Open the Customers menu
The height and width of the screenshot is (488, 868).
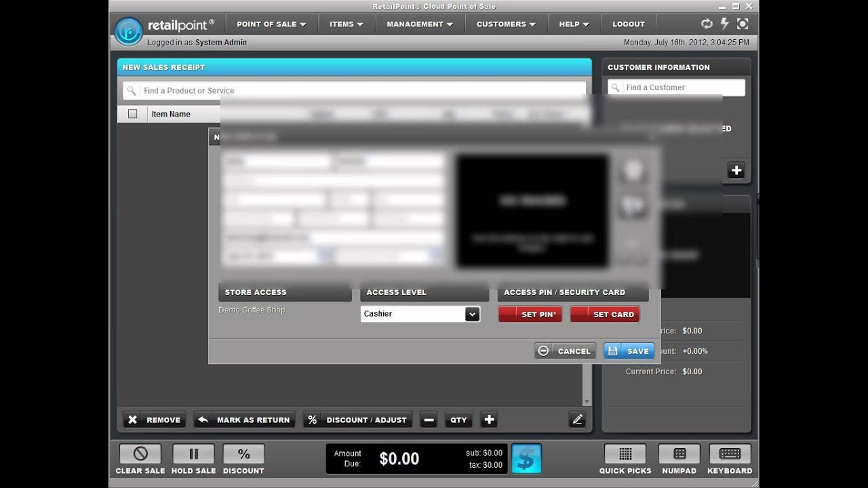(506, 24)
